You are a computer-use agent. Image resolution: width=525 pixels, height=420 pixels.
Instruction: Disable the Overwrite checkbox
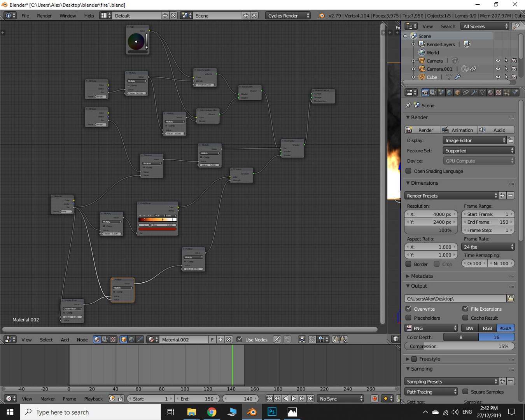tap(408, 308)
